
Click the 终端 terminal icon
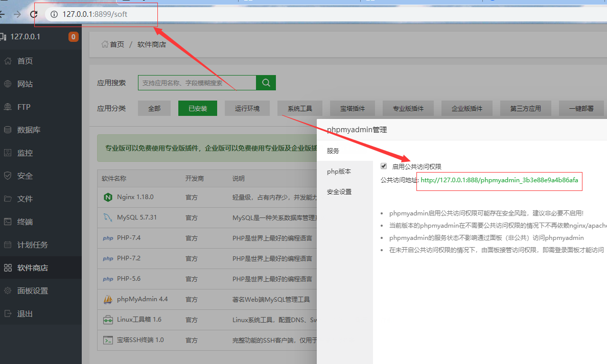(8, 222)
